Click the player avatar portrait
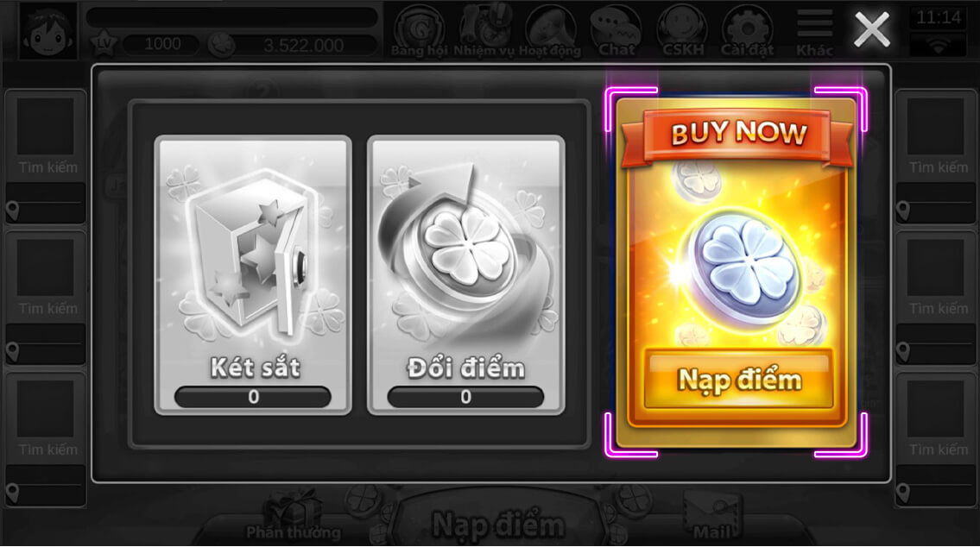 pyautogui.click(x=47, y=30)
